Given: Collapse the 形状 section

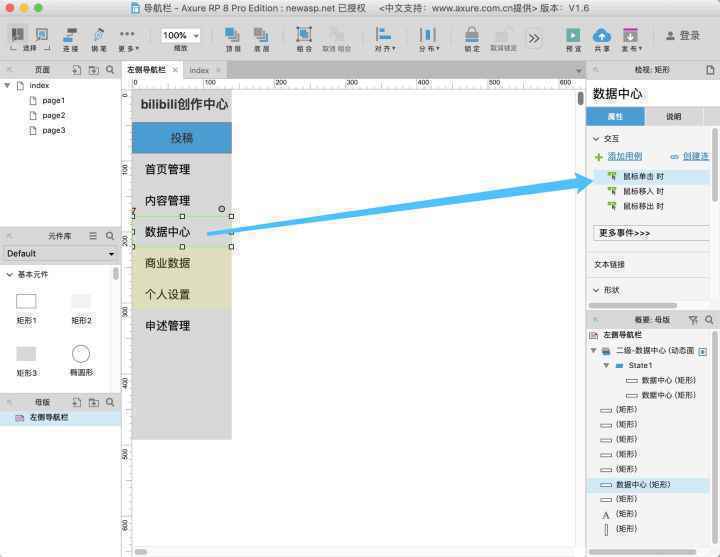Looking at the screenshot, I should point(596,290).
